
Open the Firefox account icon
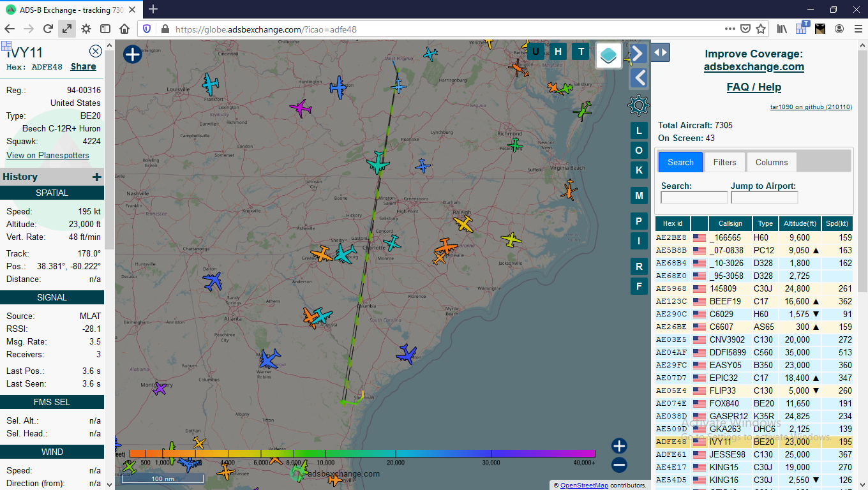pos(839,29)
